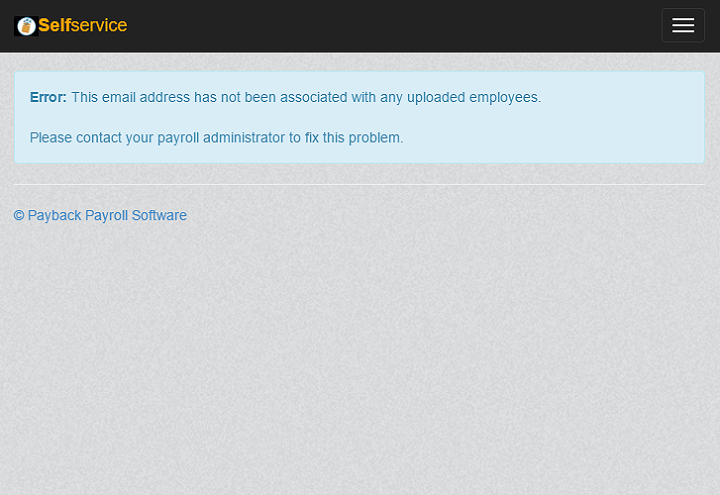720x495 pixels.
Task: Click the horizontal divider above footer
Action: click(359, 184)
